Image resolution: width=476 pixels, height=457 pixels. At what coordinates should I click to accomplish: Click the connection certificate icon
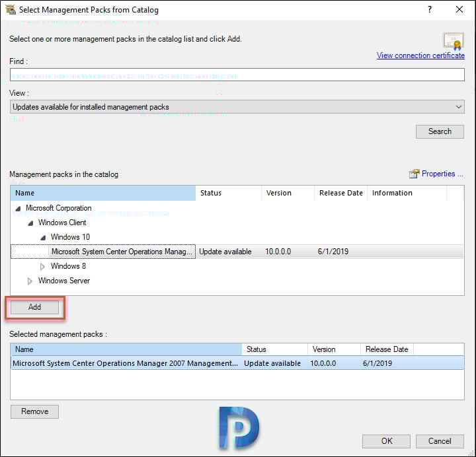coord(454,41)
